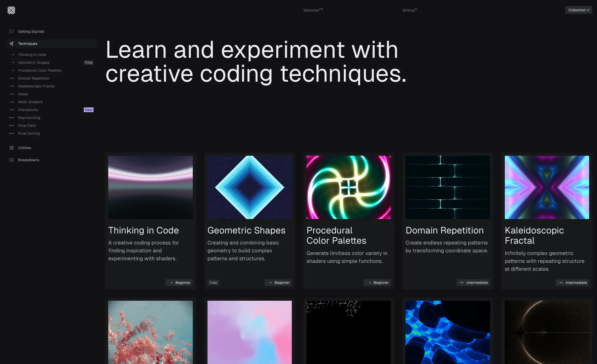Open the Geometric Shapes diamond thumbnail
Screen dimensions: 597x364
[249, 187]
